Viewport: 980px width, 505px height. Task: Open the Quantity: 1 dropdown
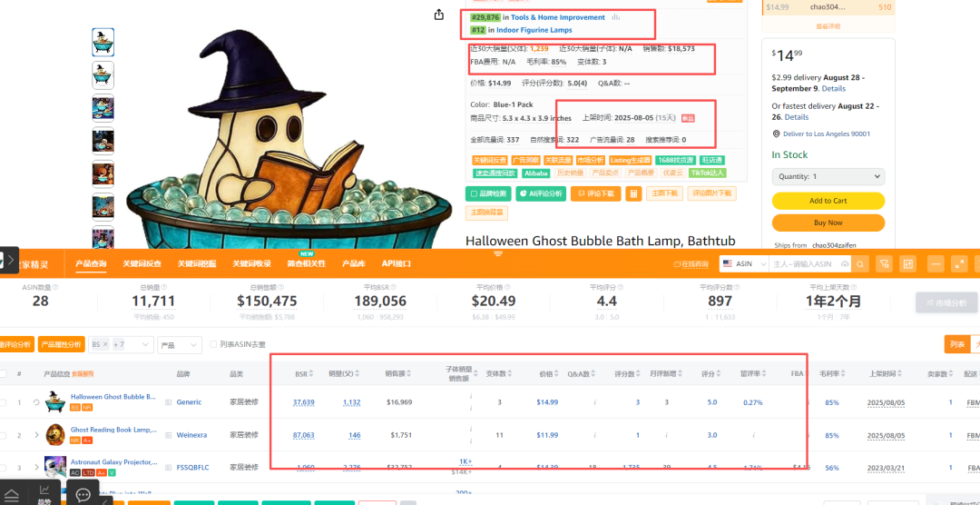coord(828,176)
